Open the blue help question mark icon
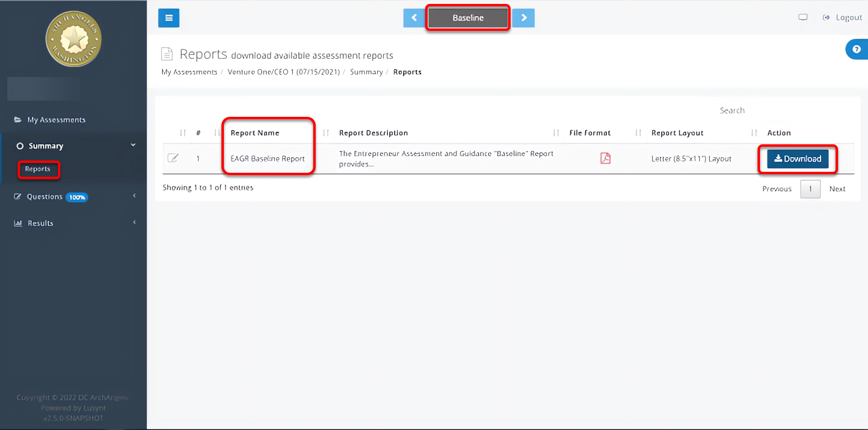Screen dimensions: 868x430 point(856,49)
